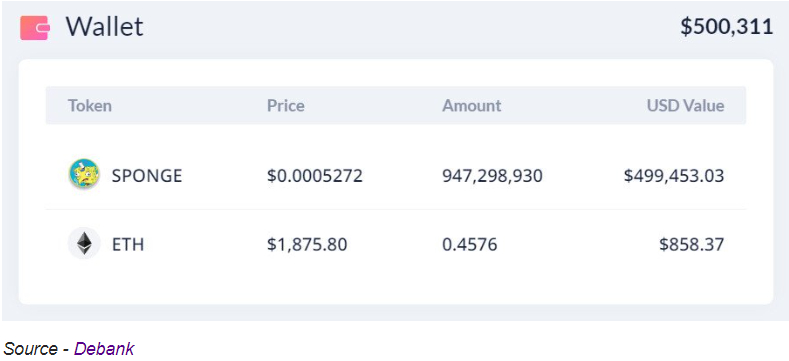Image resolution: width=789 pixels, height=361 pixels.
Task: Sort by the Amount column header
Action: coord(471,106)
